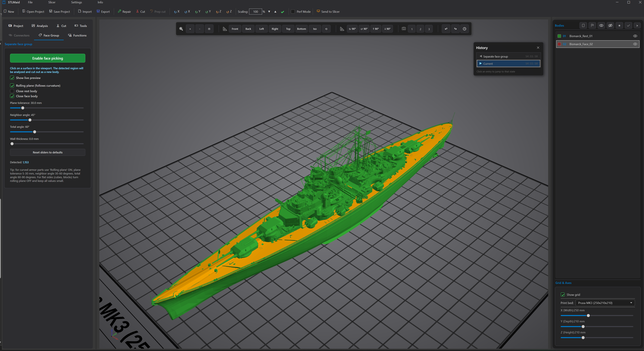Click Reset sliders to defaults
The height and width of the screenshot is (351, 644).
(48, 153)
